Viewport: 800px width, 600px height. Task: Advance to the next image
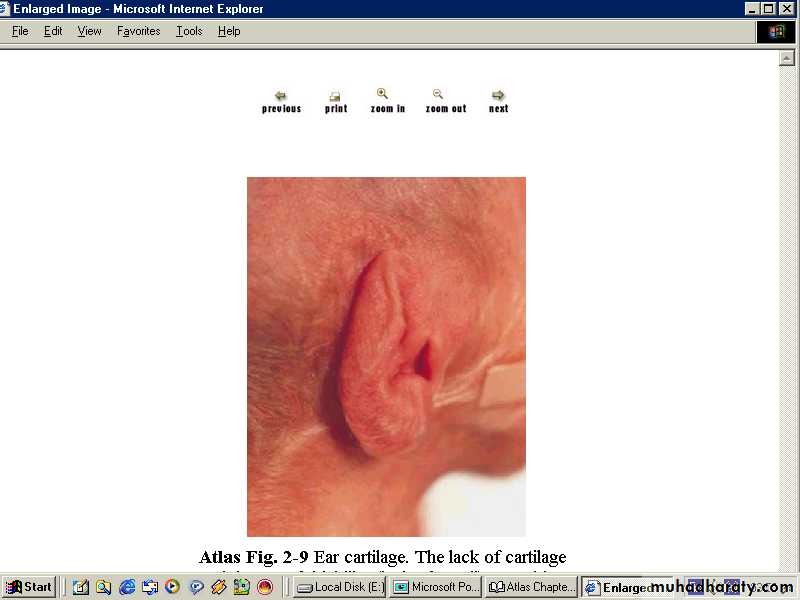[x=498, y=101]
